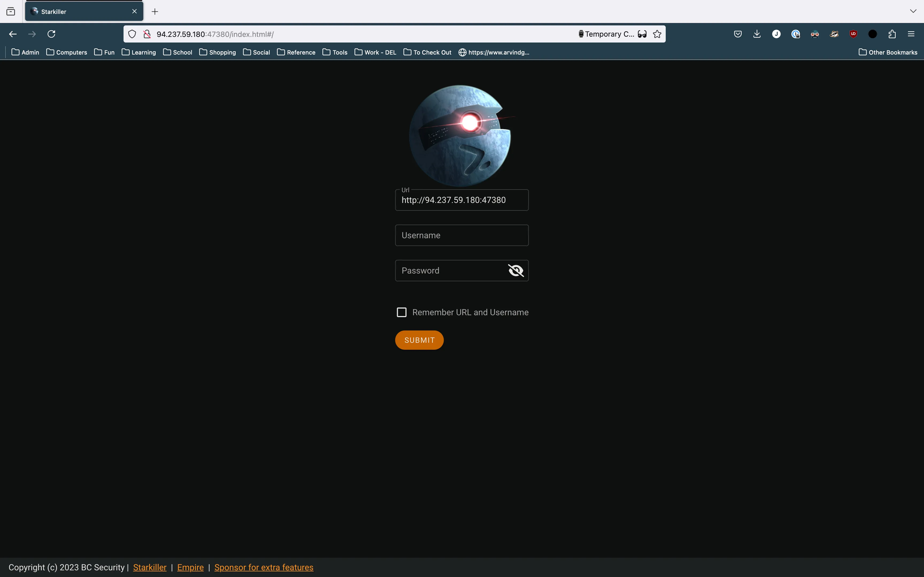Click the J extension icon
This screenshot has width=924, height=577.
click(776, 34)
